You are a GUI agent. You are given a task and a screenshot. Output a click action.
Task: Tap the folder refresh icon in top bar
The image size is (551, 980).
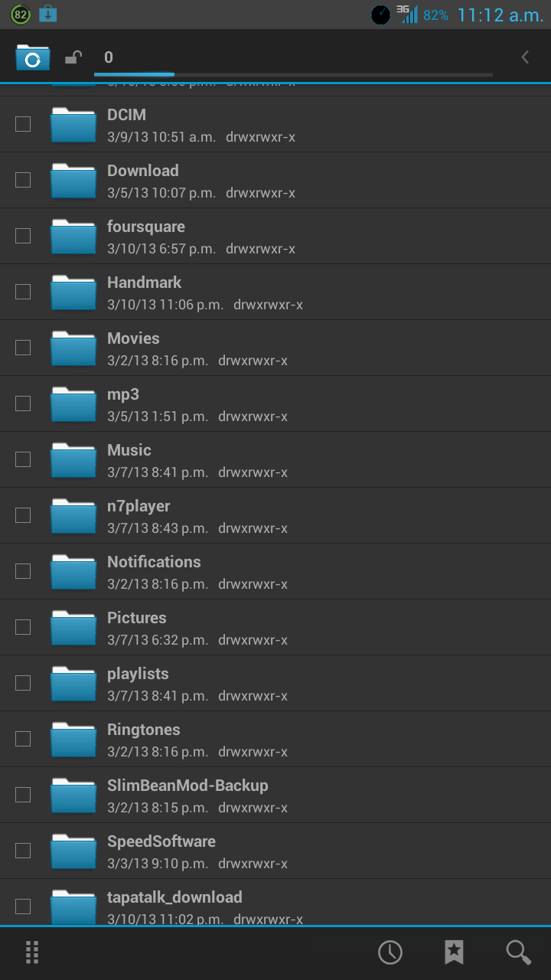pos(33,57)
